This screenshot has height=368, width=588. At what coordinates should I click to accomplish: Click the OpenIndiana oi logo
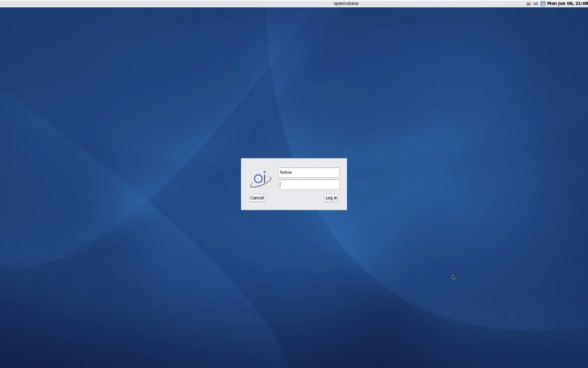point(261,179)
